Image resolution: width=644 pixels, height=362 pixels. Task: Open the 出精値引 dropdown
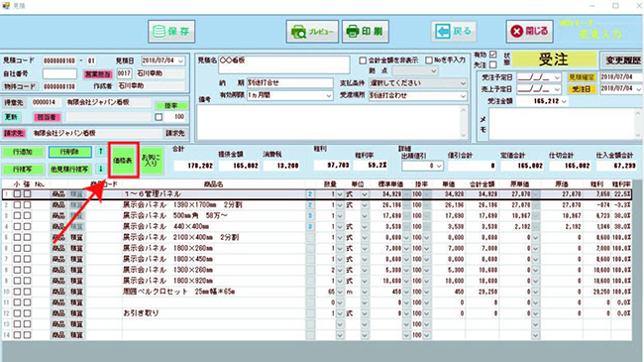coord(439,167)
